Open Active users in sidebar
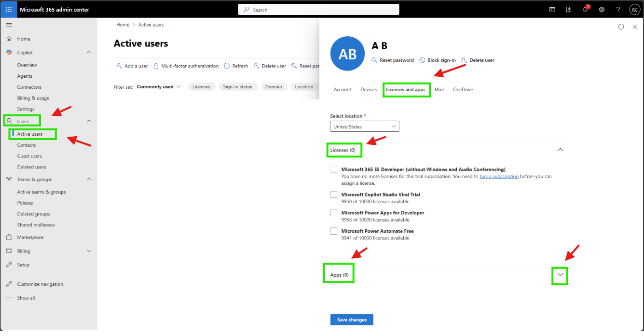The width and height of the screenshot is (644, 336). 30,134
